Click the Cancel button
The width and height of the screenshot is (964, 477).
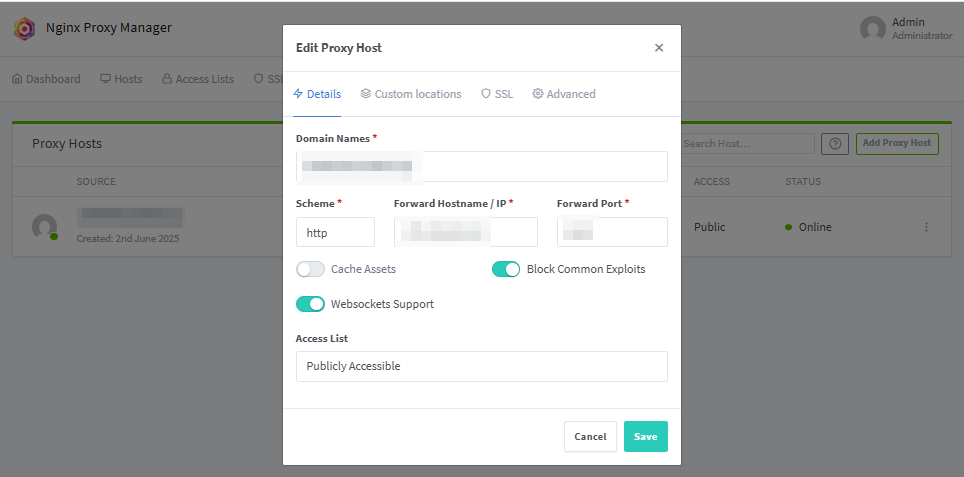tap(590, 436)
